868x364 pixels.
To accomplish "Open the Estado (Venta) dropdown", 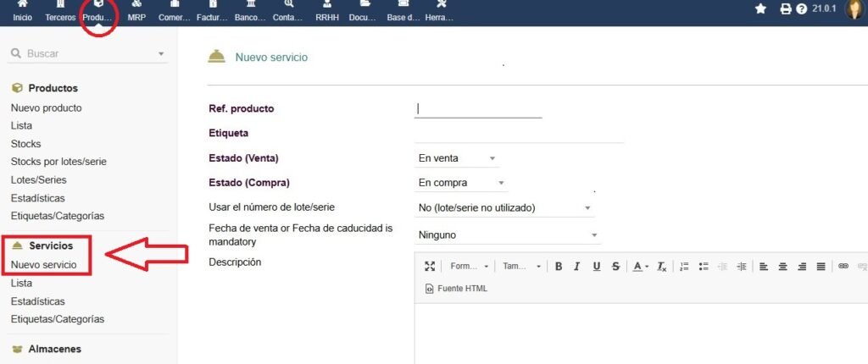I will [457, 158].
